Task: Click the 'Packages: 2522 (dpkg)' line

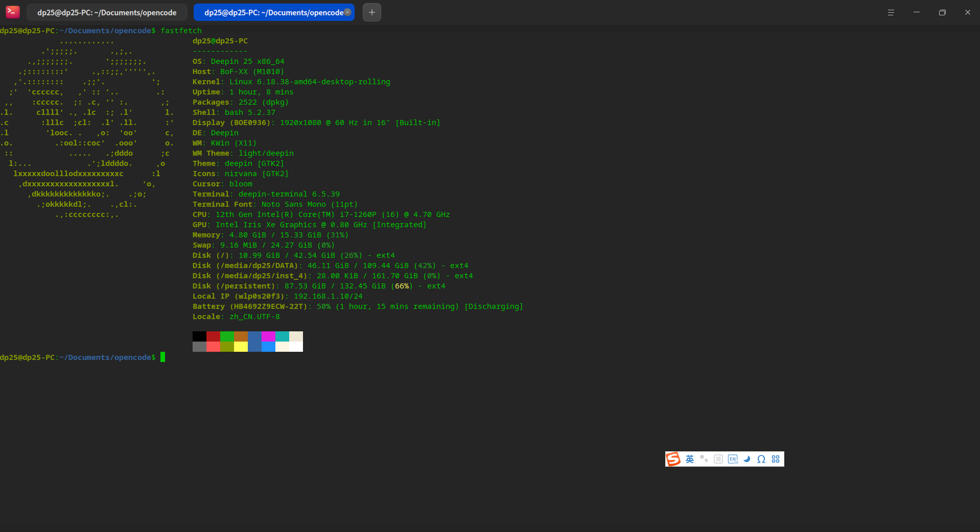Action: (x=240, y=102)
